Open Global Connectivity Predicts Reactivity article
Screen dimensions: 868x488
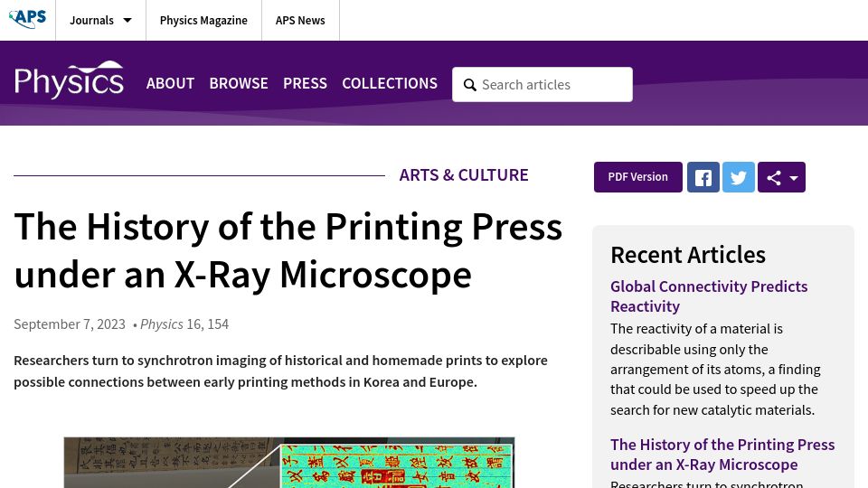[x=709, y=296]
